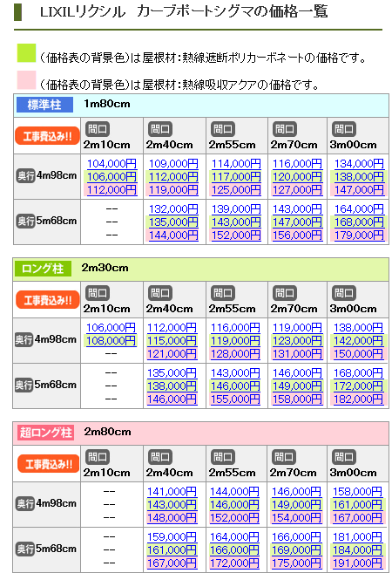Open the 104,000円 price link
Screen dimensions: 392x580
[112, 163]
